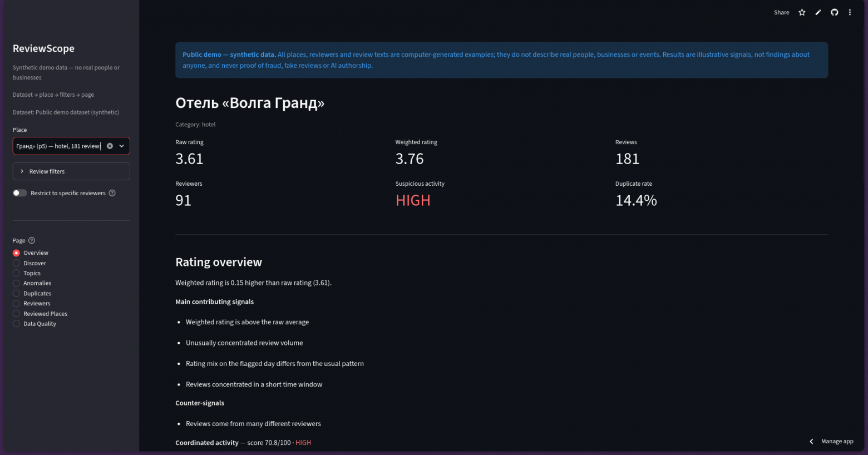Select the Reviewers page radio
Screen dimensions: 868x455
coord(16,303)
